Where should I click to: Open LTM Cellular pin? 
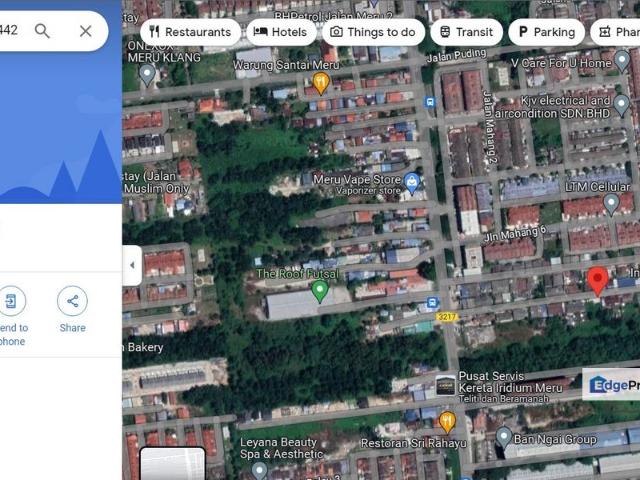point(611,204)
